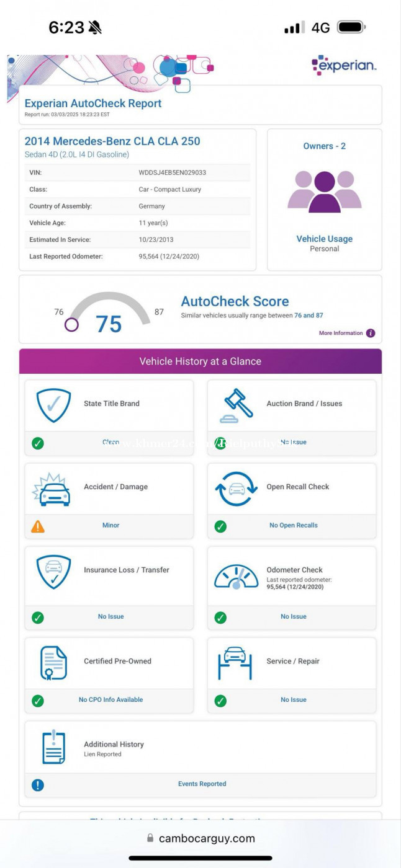The image size is (401, 868).
Task: Click the 2014 Mercedes-Benz CLA CLA 250 heading
Action: click(112, 141)
